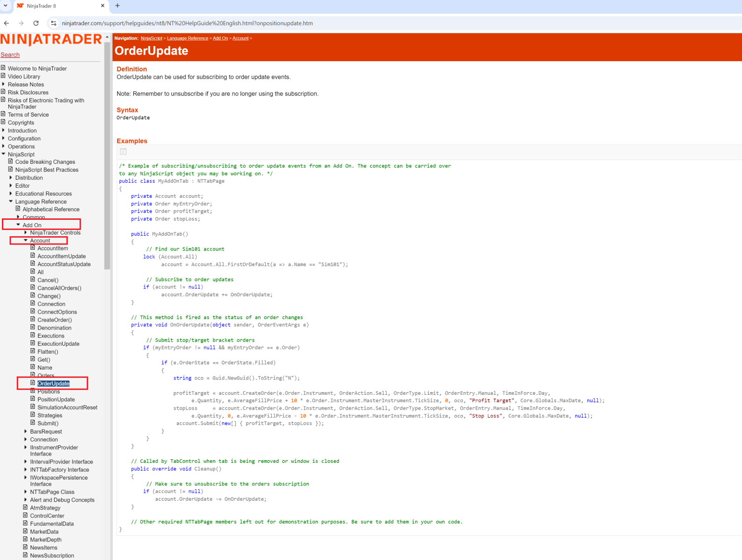Image resolution: width=742 pixels, height=560 pixels.
Task: Open the NewsSubscription topic
Action: click(x=52, y=555)
